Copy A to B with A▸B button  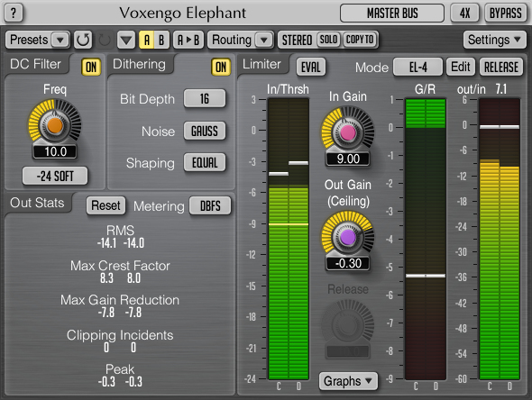click(x=188, y=40)
